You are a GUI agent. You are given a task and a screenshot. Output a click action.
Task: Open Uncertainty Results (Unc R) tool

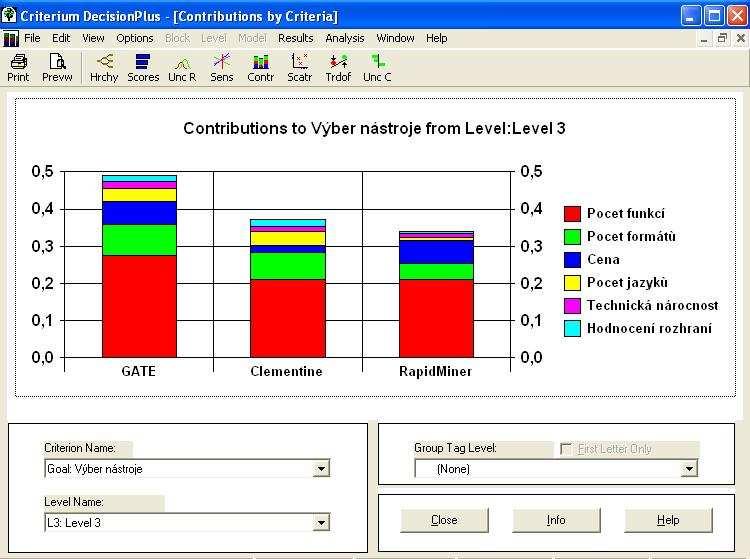tap(182, 68)
